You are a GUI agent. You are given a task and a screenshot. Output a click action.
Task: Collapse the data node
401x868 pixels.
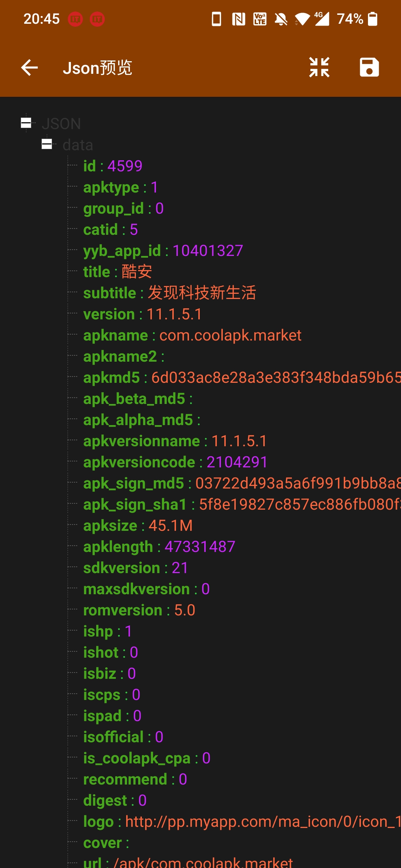tap(47, 144)
